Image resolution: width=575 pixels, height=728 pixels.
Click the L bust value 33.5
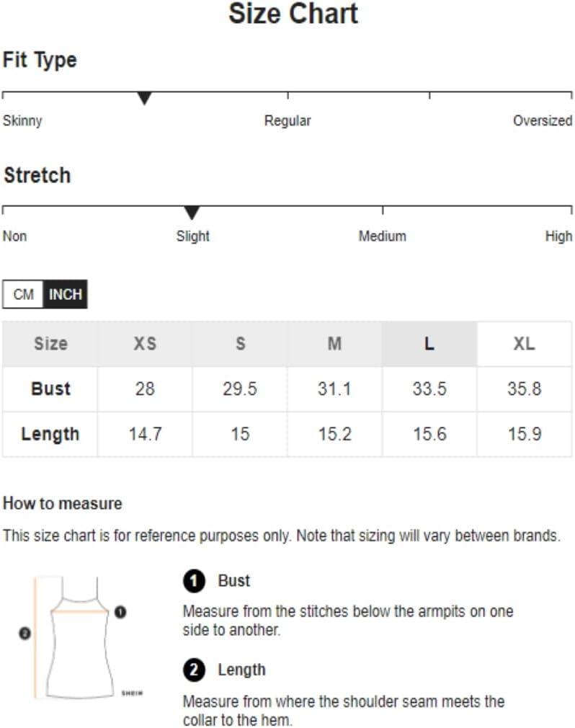(429, 389)
